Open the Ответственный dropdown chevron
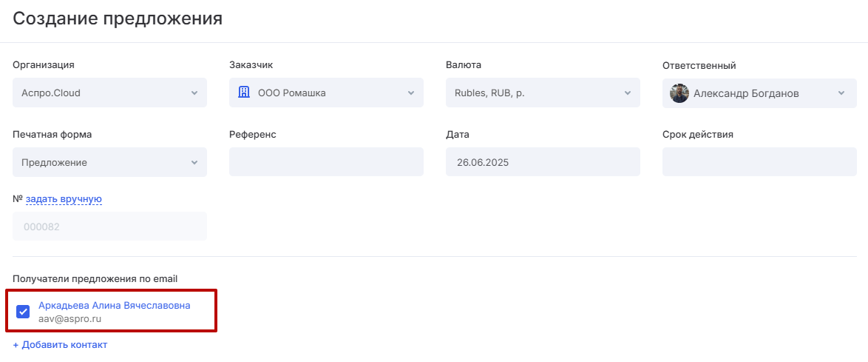This screenshot has width=868, height=362. pos(841,93)
